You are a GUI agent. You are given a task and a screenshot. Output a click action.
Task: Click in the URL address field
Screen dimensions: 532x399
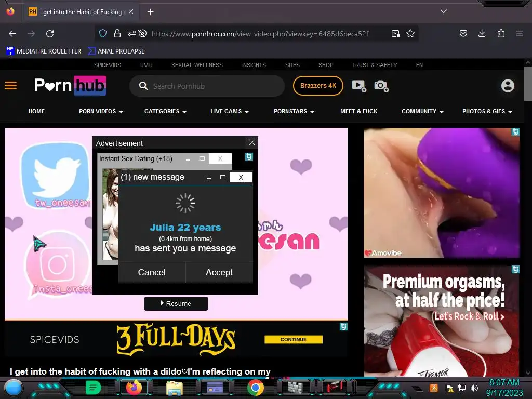260,34
